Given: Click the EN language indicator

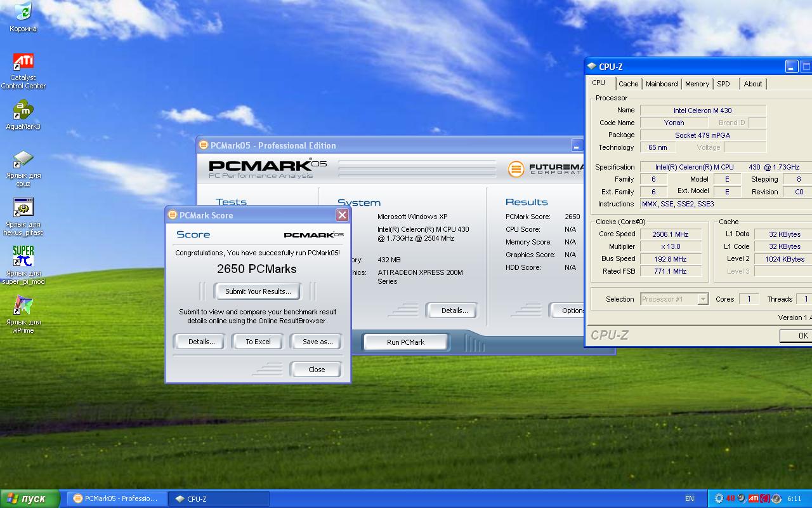Looking at the screenshot, I should point(690,499).
